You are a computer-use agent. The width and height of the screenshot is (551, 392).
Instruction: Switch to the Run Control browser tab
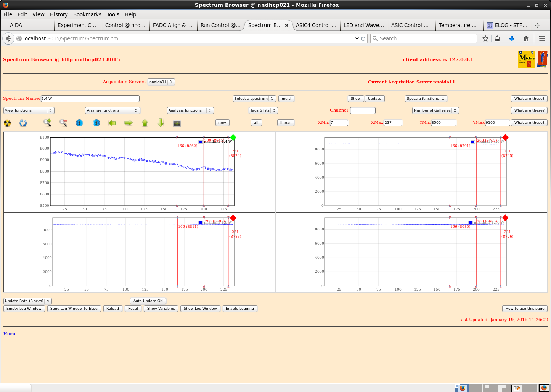(x=220, y=25)
